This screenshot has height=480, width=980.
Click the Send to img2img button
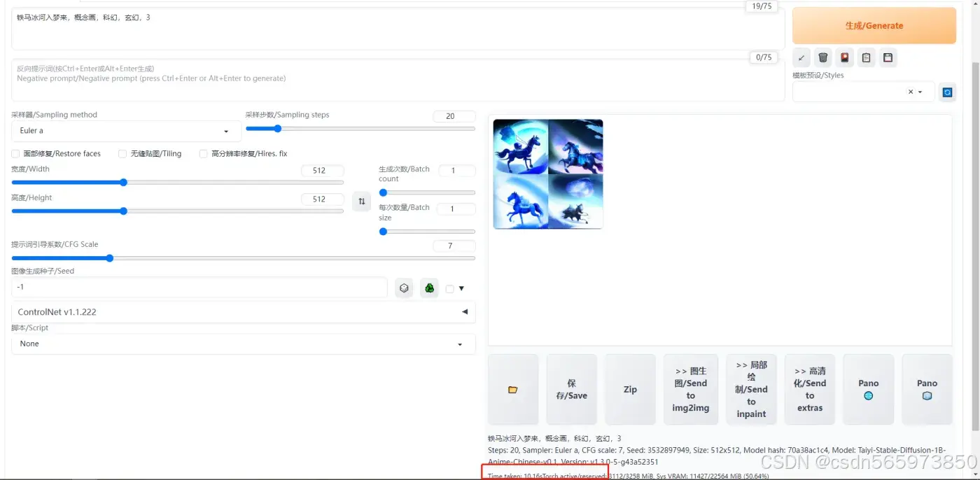coord(691,390)
